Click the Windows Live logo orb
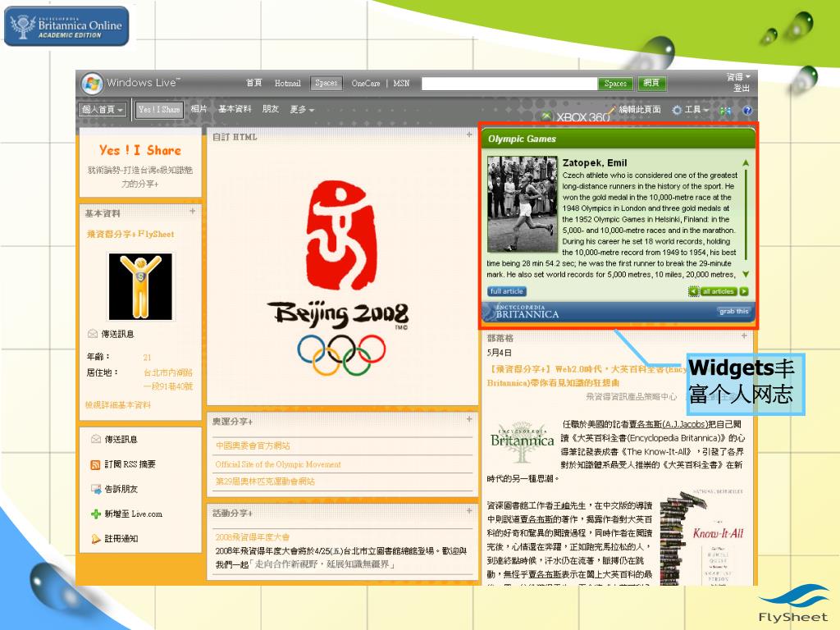 point(92,84)
